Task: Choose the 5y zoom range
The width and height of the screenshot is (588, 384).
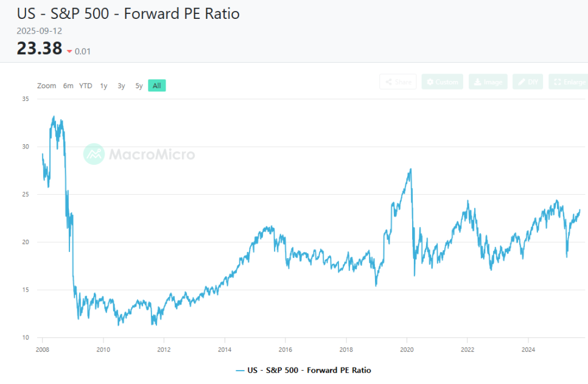Action: [139, 86]
